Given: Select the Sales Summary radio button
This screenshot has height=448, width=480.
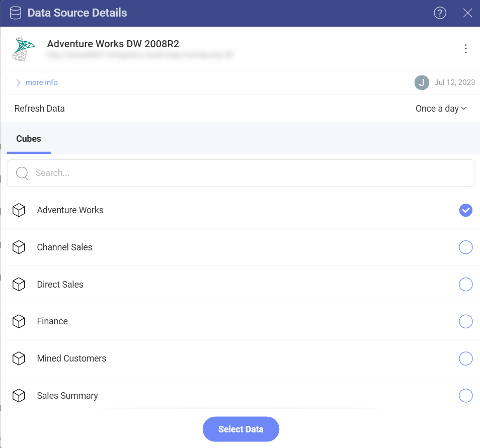Looking at the screenshot, I should (465, 396).
